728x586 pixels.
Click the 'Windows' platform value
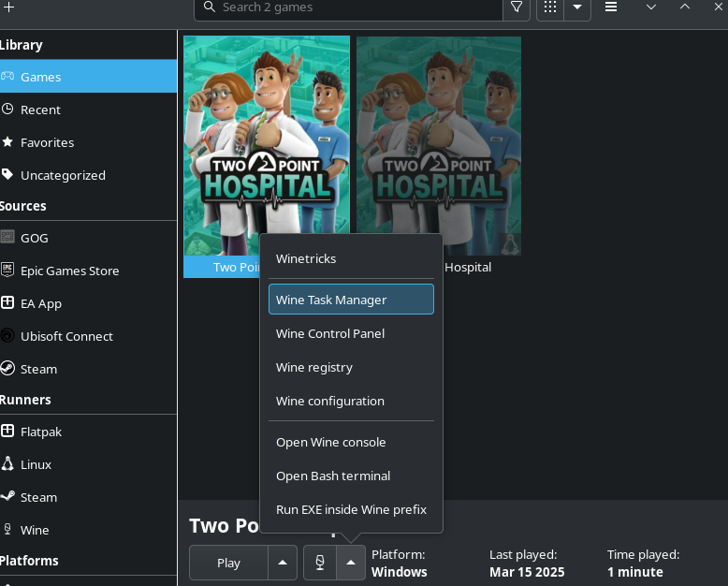(x=399, y=572)
